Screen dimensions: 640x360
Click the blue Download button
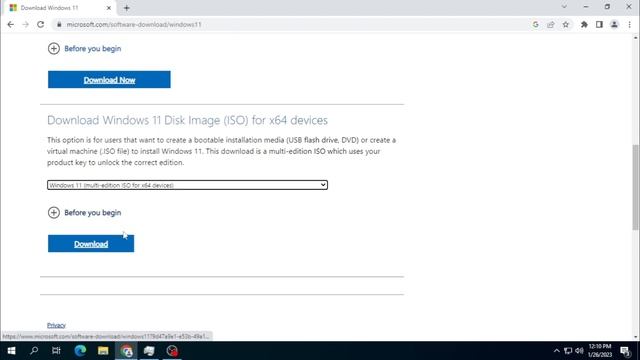(x=91, y=244)
